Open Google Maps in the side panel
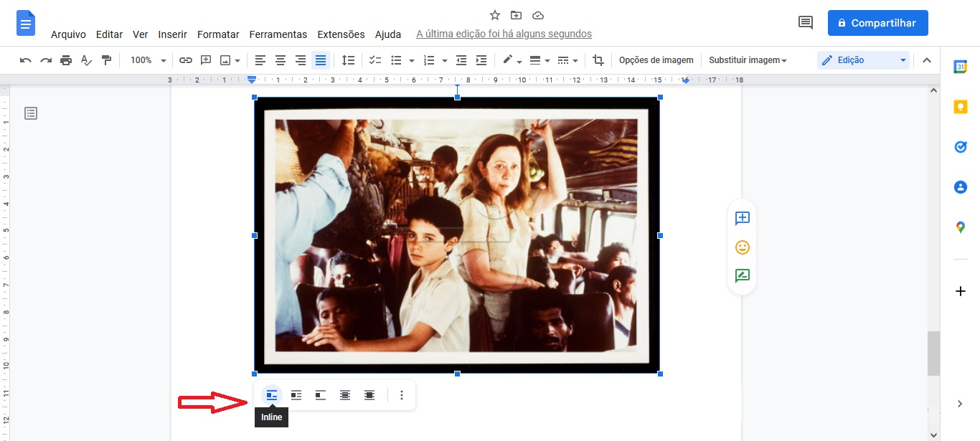This screenshot has width=980, height=441. (961, 227)
